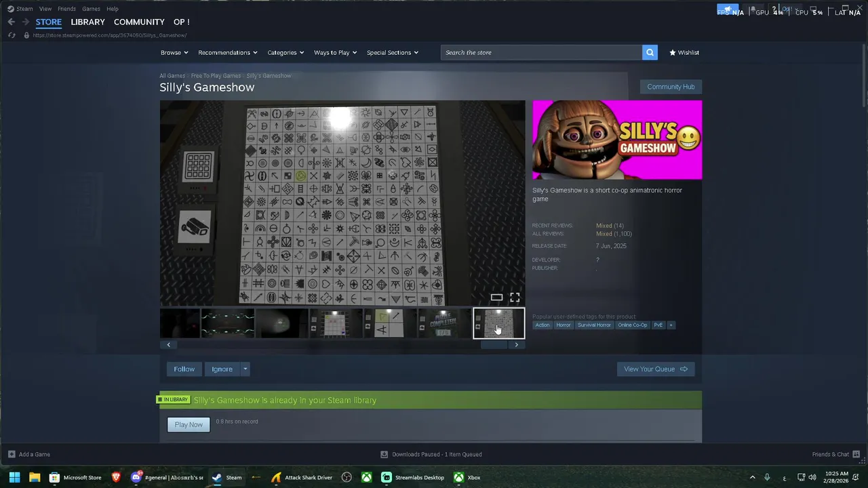Follow Silly's Gameshow
Viewport: 868px width, 488px height.
tap(184, 369)
